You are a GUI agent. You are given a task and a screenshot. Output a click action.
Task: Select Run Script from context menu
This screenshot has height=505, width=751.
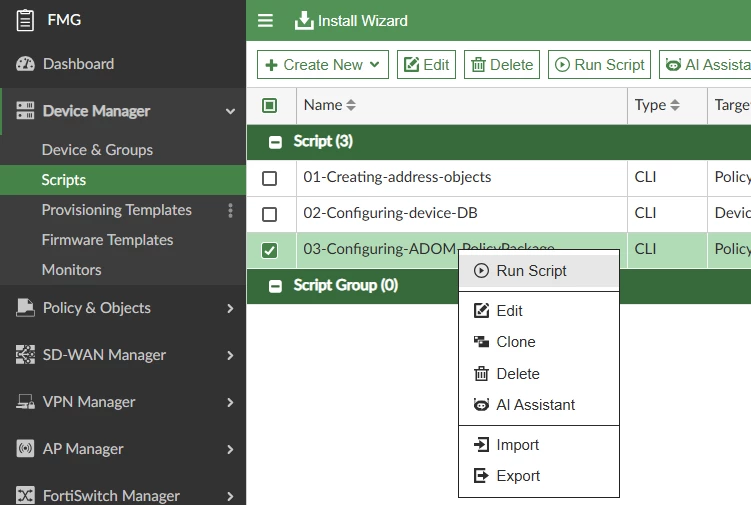pyautogui.click(x=539, y=271)
